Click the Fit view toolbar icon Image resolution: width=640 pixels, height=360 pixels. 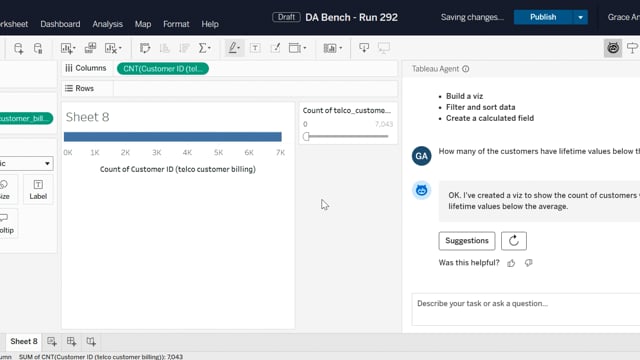[x=294, y=48]
